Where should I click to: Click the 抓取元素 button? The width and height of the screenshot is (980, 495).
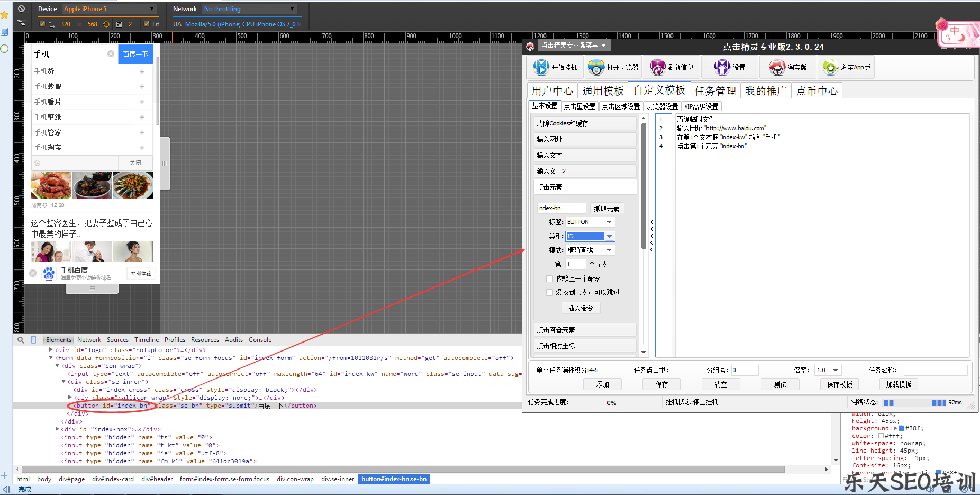[606, 209]
